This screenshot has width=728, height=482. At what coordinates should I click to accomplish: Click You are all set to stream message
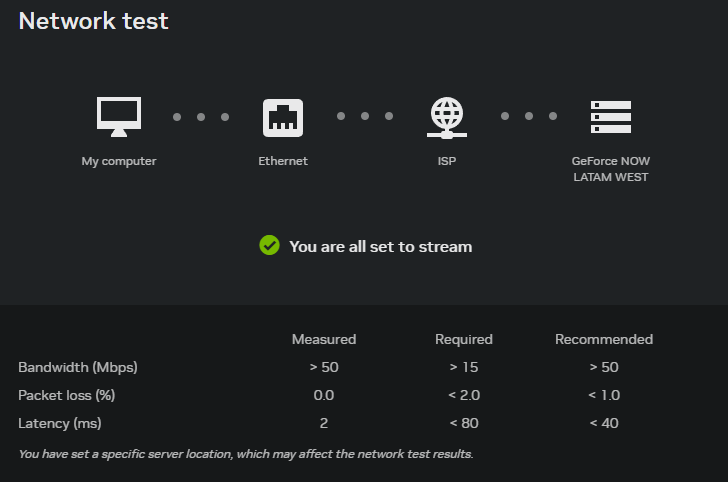(381, 247)
